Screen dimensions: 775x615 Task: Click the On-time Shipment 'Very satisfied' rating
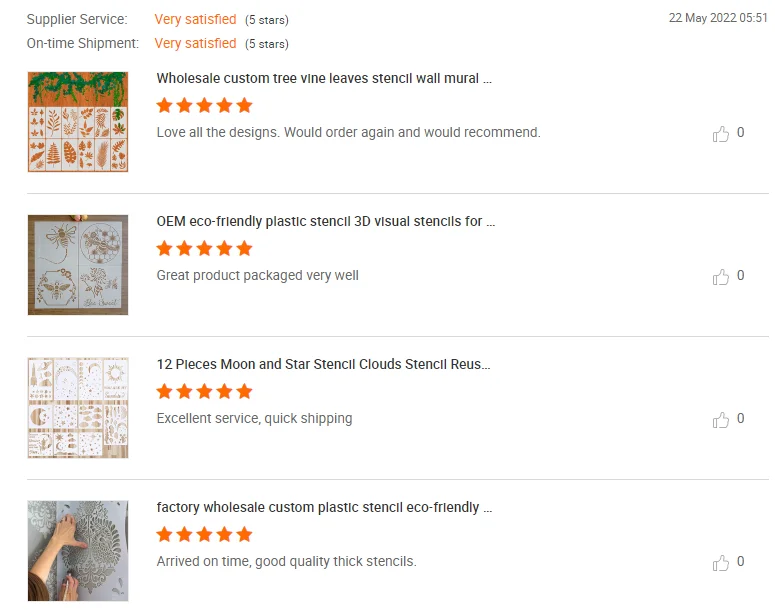point(195,43)
